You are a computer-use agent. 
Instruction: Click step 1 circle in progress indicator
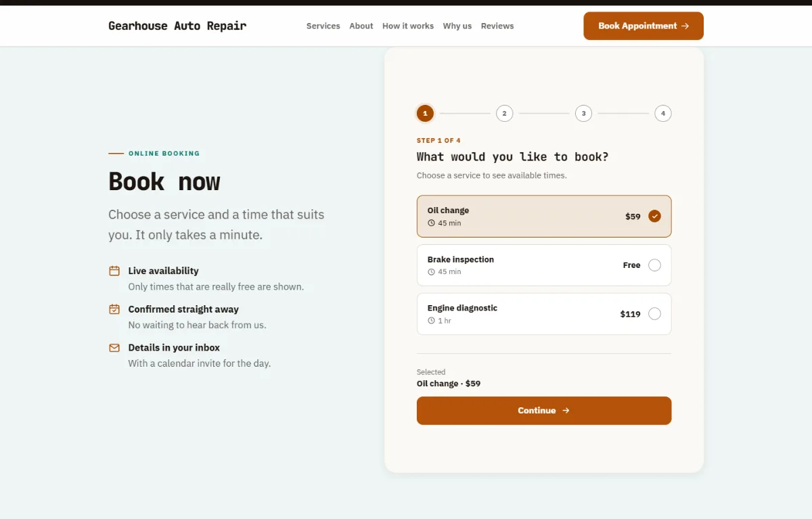point(425,113)
